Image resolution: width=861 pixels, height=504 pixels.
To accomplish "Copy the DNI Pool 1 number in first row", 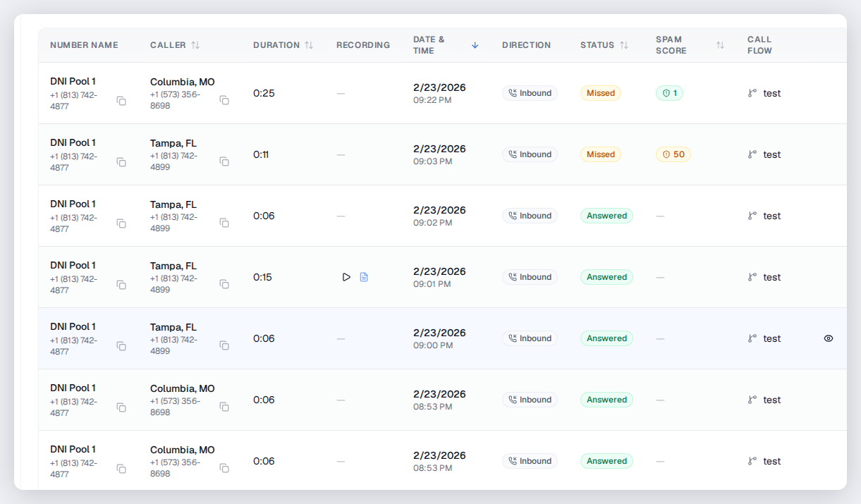I will 121,101.
